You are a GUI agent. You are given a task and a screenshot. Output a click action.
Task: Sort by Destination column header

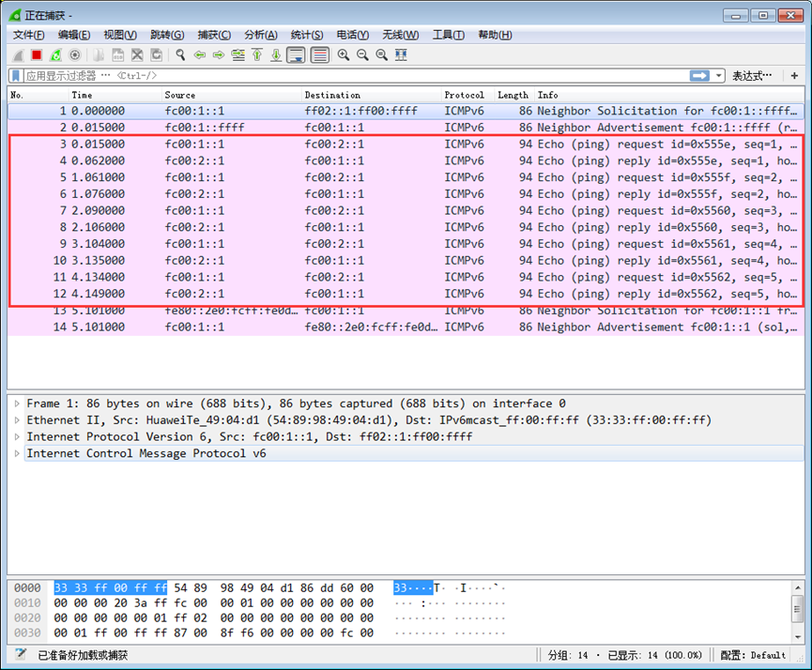coord(372,95)
